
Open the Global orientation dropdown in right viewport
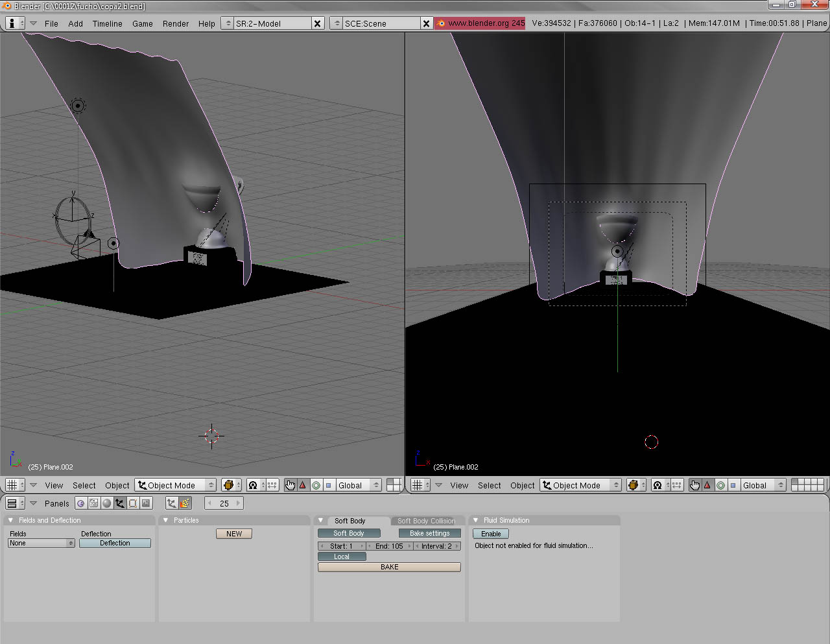pos(763,485)
